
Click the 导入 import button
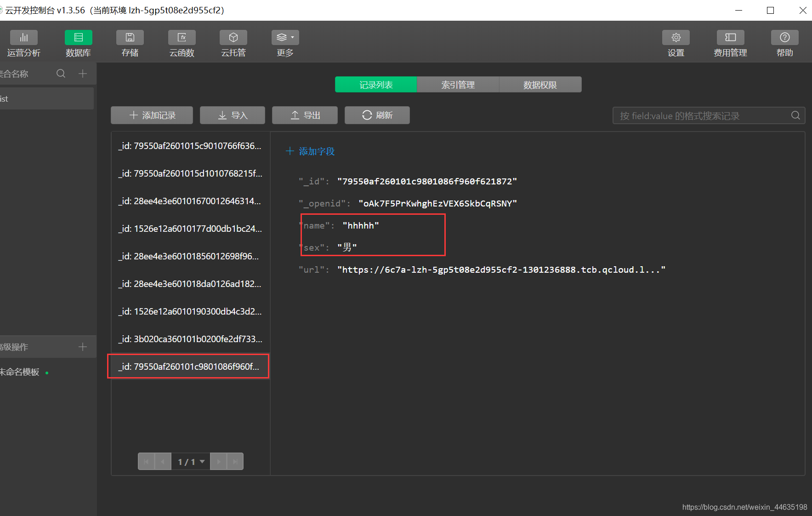[x=233, y=115]
